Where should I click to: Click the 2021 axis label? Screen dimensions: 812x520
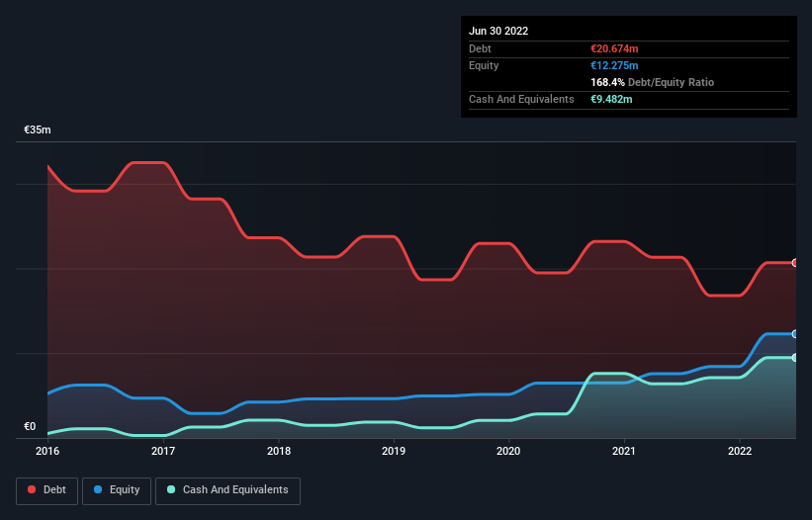point(624,451)
